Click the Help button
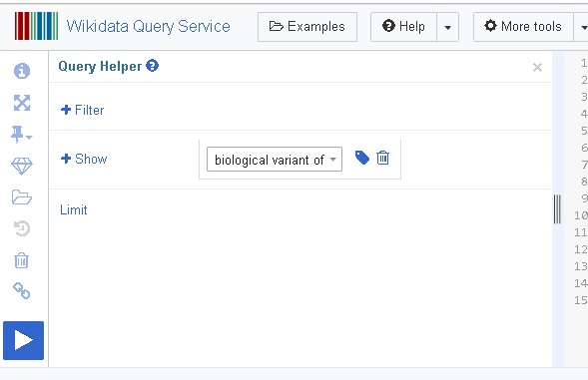This screenshot has height=380, width=588. coord(403,27)
